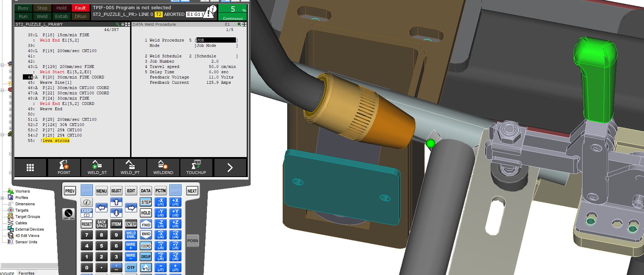The width and height of the screenshot is (644, 275).
Task: Toggle the STEP mode key
Action: pyautogui.click(x=146, y=202)
